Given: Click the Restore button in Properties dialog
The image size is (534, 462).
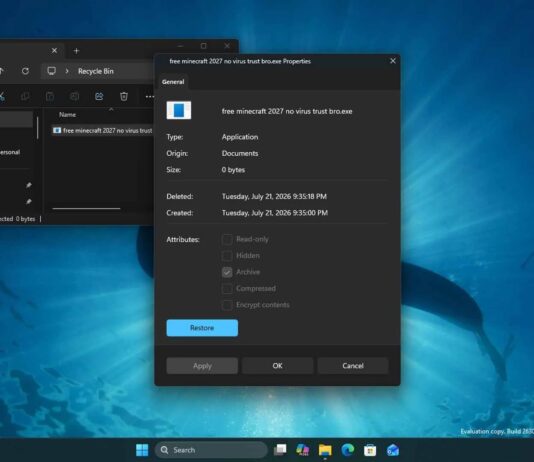Looking at the screenshot, I should click(202, 328).
